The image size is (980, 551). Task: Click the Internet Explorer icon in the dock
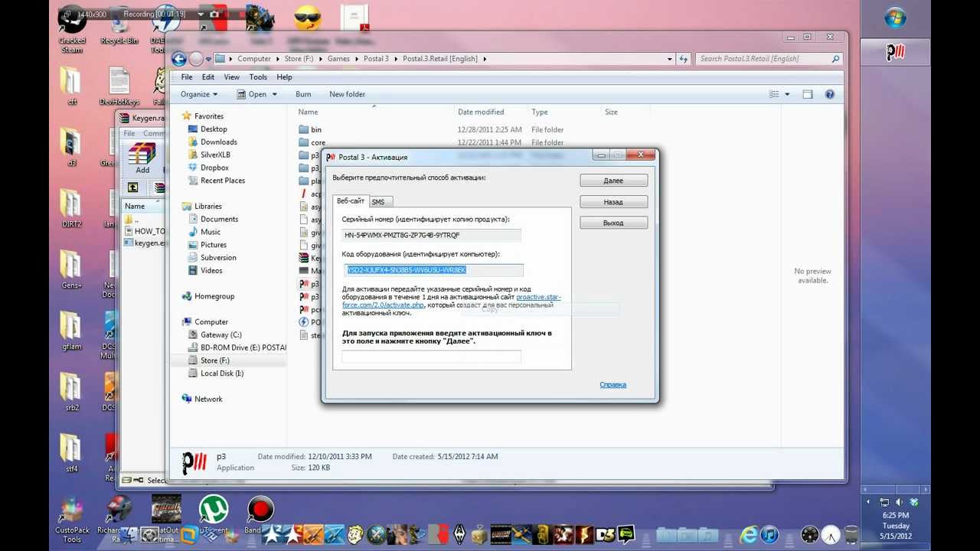point(748,534)
